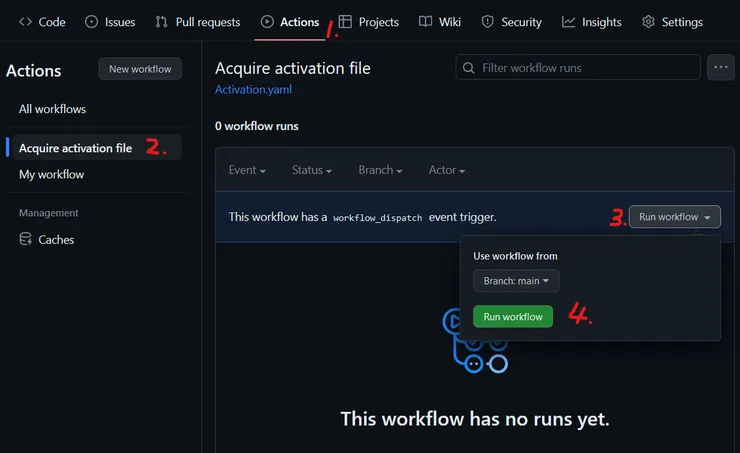740x453 pixels.
Task: Click the Issues circle icon
Action: point(92,22)
